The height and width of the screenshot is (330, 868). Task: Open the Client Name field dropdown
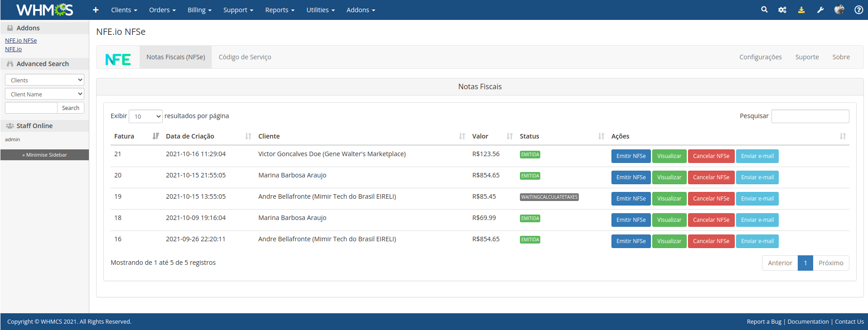[x=44, y=94]
